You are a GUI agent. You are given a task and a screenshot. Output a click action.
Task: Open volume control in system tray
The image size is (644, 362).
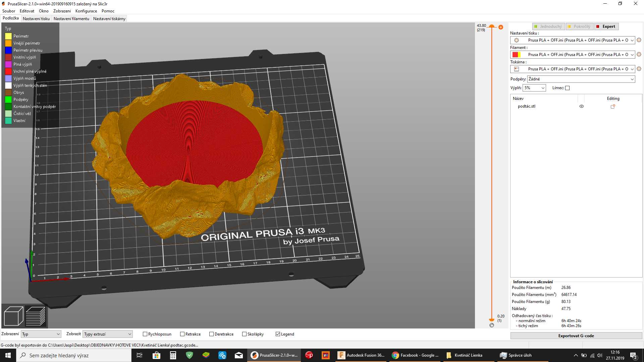[x=600, y=355]
